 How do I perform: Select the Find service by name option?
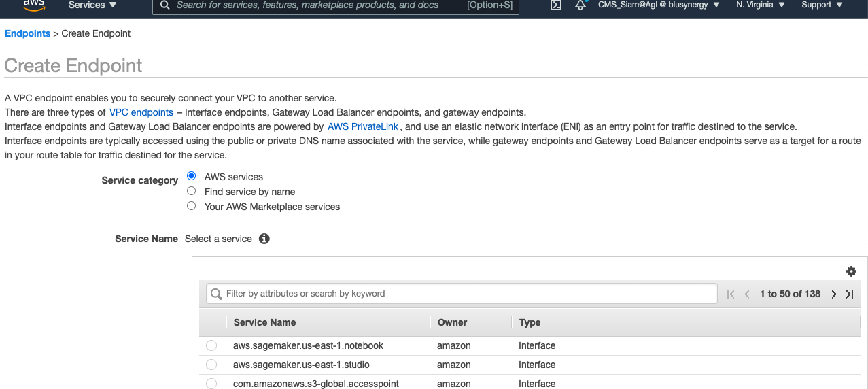[x=191, y=191]
